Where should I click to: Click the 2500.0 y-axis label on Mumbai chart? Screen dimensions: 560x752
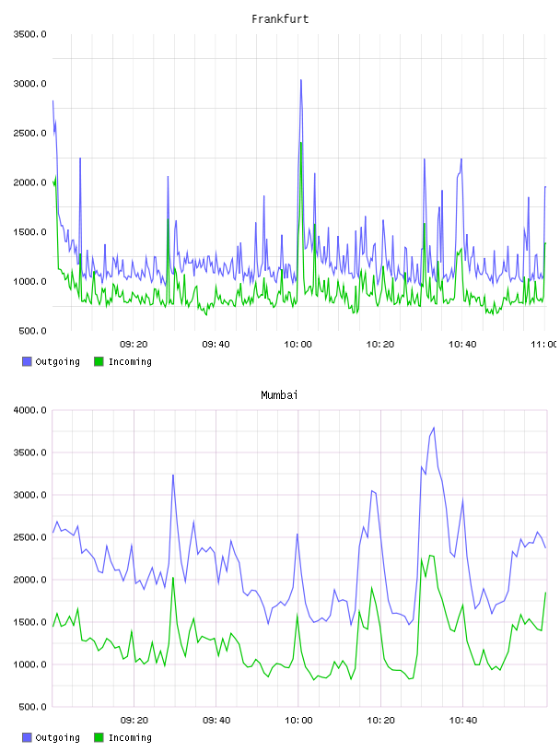tap(29, 537)
